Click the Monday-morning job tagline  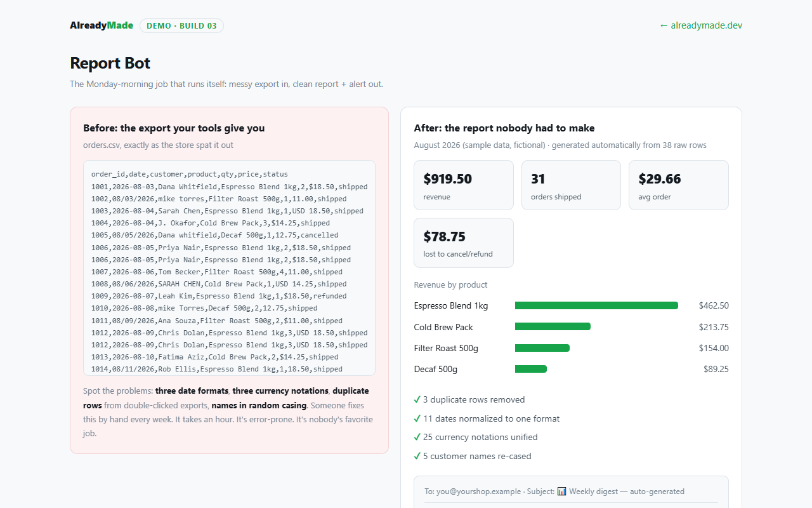[226, 84]
